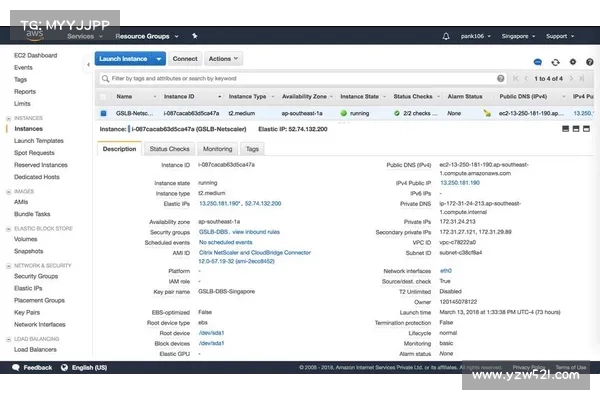This screenshot has height=400, width=600.
Task: Split the details pane layout icon
Action: [x=576, y=129]
